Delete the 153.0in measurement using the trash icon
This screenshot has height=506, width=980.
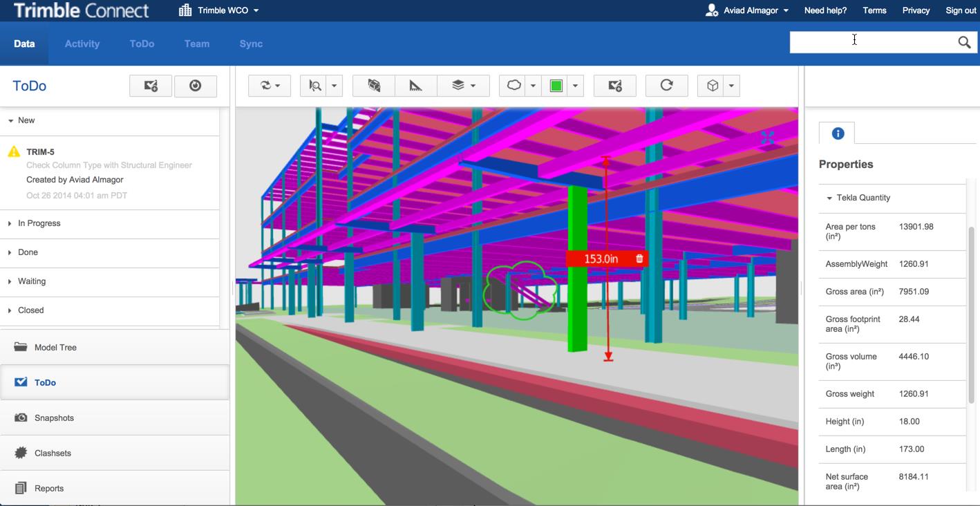[x=638, y=259]
